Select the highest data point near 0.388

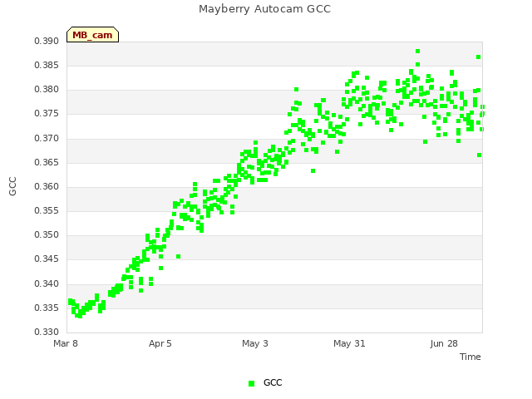tap(417, 52)
